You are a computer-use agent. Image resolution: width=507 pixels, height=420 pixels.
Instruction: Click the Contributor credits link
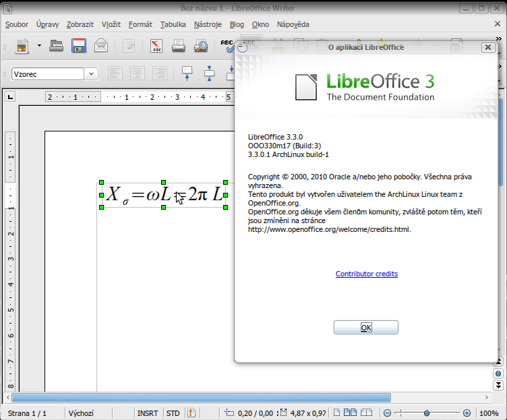(x=366, y=274)
